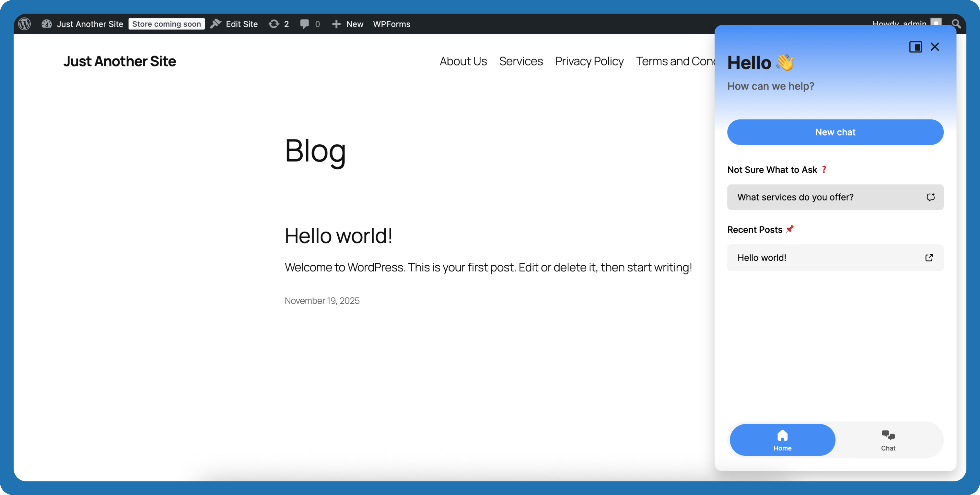Open the Hello world! post title
Viewport: 980px width, 495px height.
(x=338, y=236)
